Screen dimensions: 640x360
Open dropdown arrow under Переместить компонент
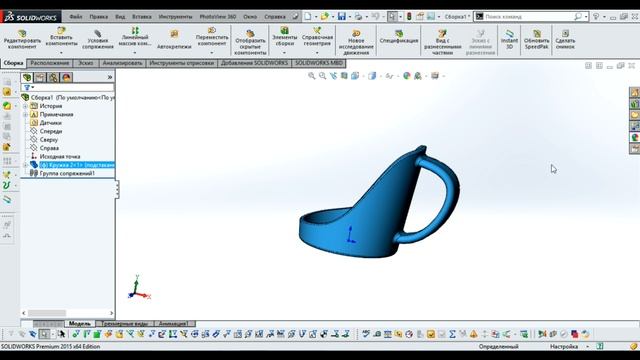[212, 53]
